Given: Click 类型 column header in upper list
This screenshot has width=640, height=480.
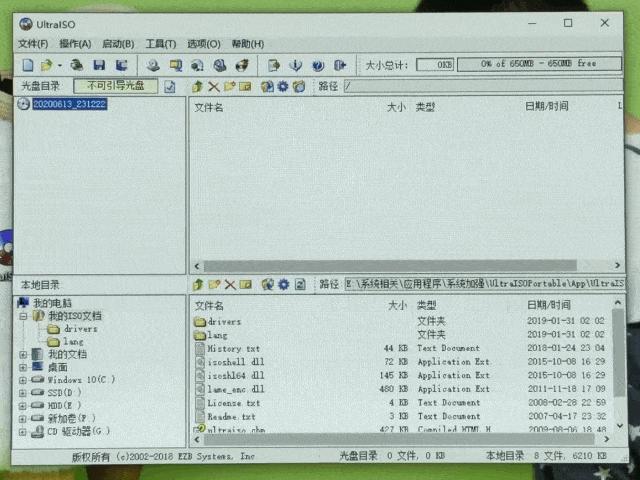Looking at the screenshot, I should coord(425,107).
